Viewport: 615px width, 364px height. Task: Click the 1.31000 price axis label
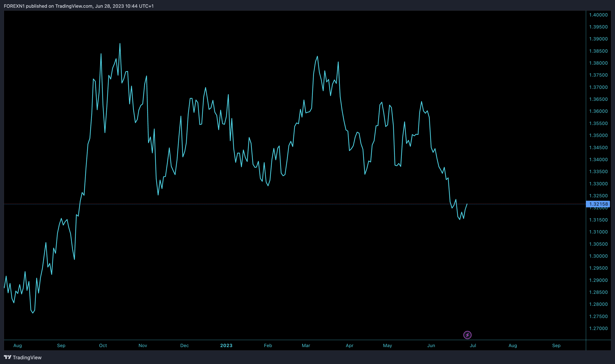[x=598, y=232]
